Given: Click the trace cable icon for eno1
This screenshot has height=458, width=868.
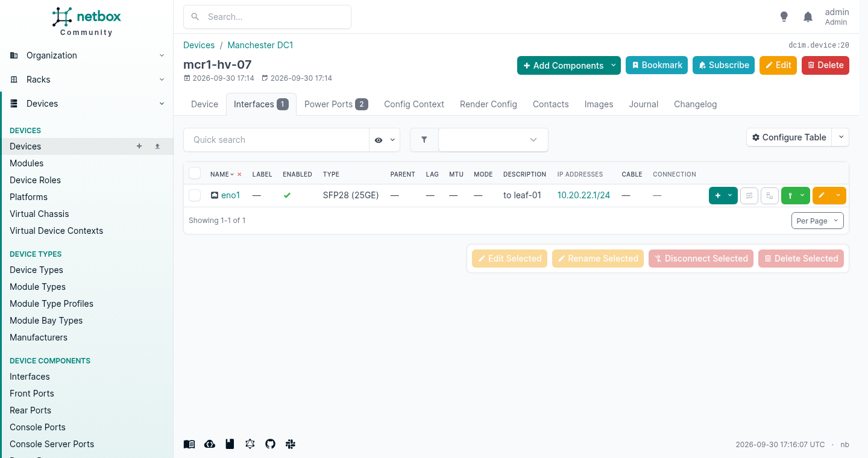Looking at the screenshot, I should pyautogui.click(x=749, y=196).
